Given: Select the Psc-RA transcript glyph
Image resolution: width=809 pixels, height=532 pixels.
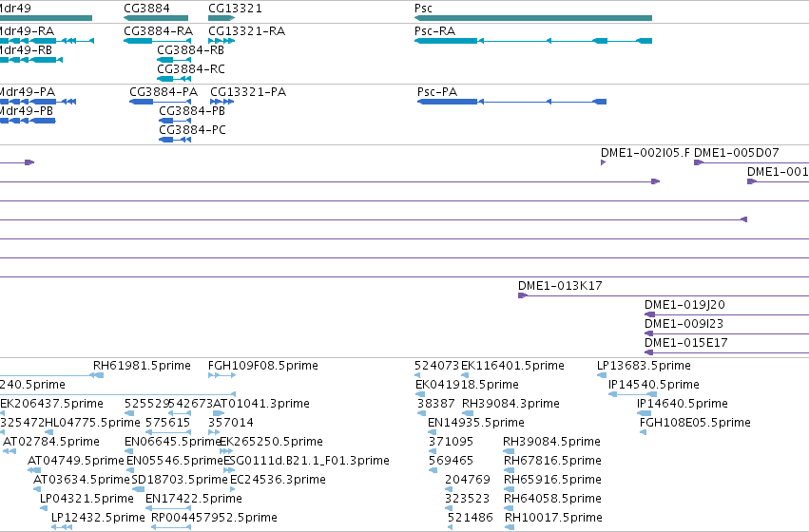Looking at the screenshot, I should pyautogui.click(x=533, y=41).
